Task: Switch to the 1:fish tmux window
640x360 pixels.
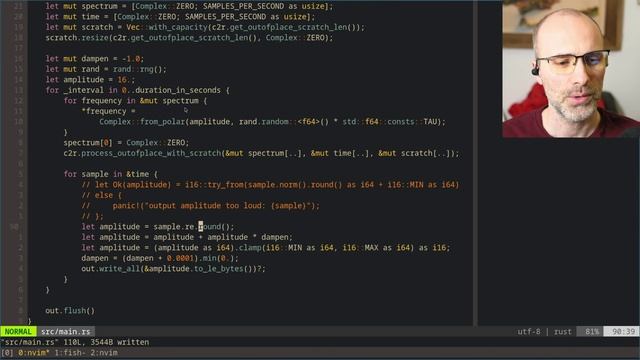Action: coord(70,353)
